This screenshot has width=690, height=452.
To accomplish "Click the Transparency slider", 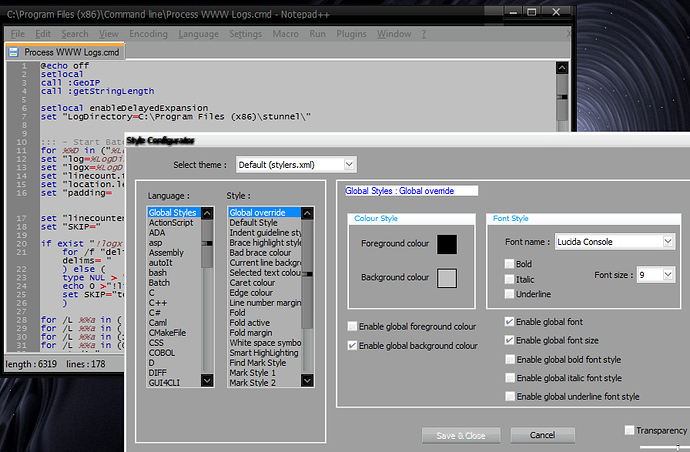I will [664, 447].
